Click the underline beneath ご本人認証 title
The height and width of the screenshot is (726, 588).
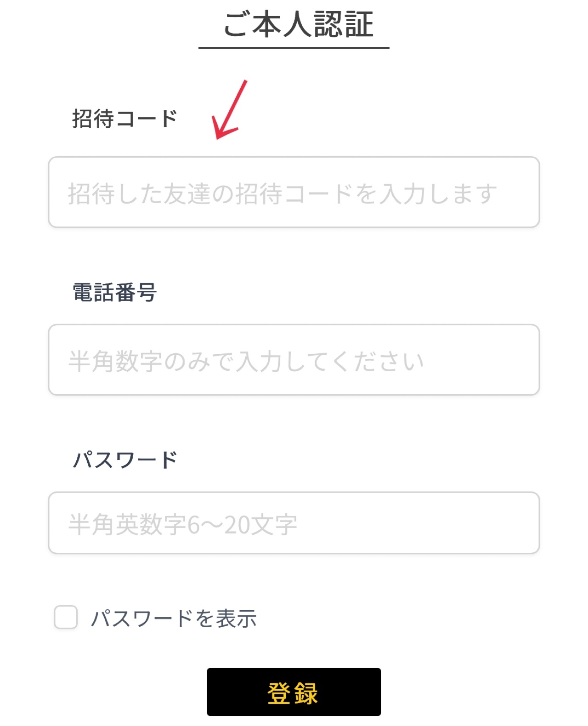pyautogui.click(x=294, y=47)
